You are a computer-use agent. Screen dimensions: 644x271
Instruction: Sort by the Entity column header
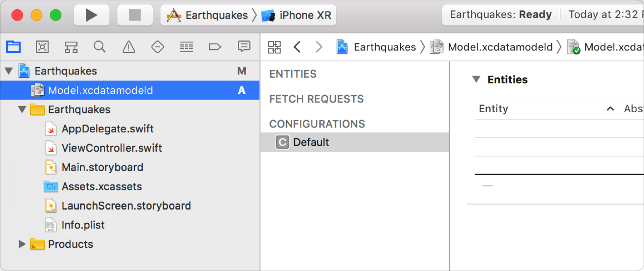coord(493,109)
